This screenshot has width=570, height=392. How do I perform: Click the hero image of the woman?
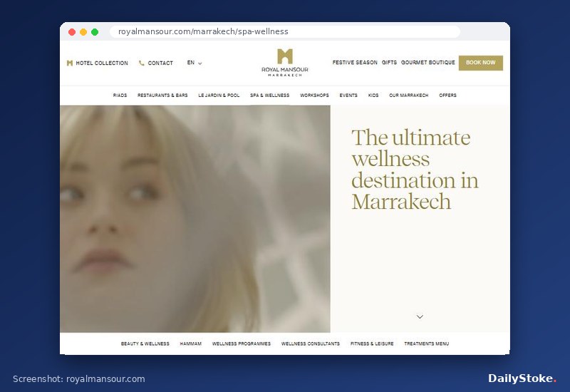click(x=195, y=219)
